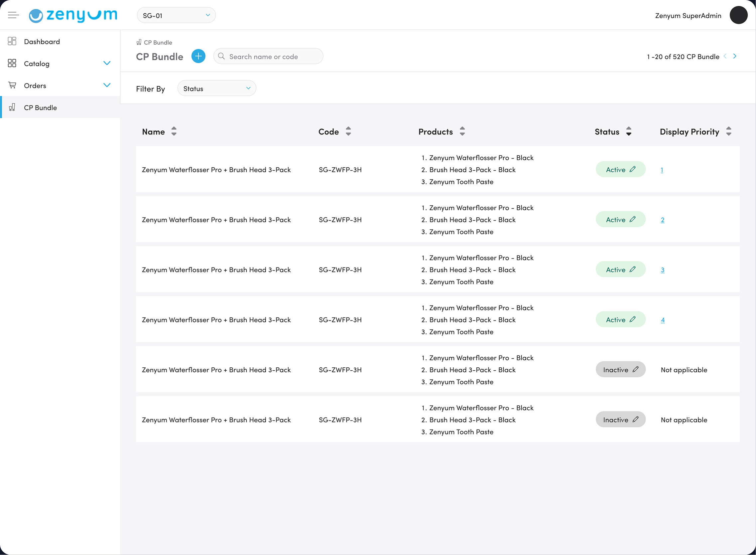Click the user profile avatar
756x555 pixels.
(738, 15)
